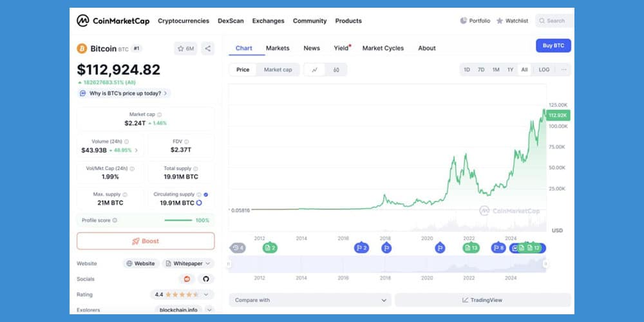
Task: Click the TradingView chart icon button
Action: tap(482, 300)
